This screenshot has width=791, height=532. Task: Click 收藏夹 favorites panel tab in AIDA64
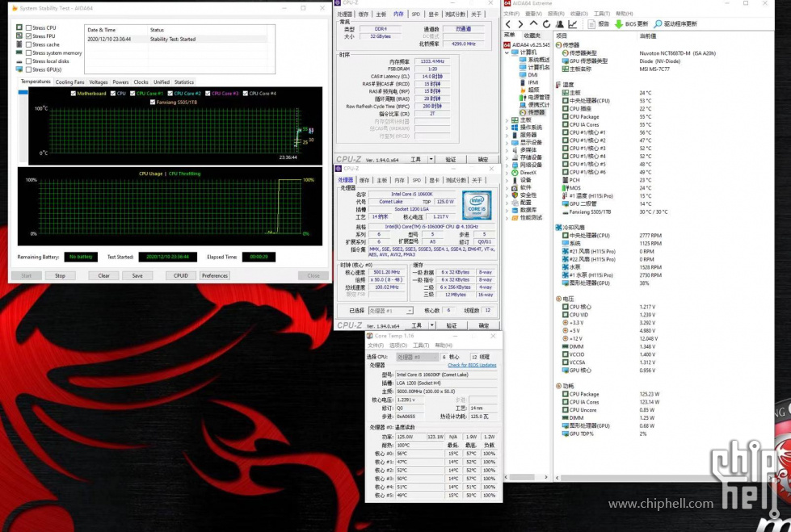point(532,36)
